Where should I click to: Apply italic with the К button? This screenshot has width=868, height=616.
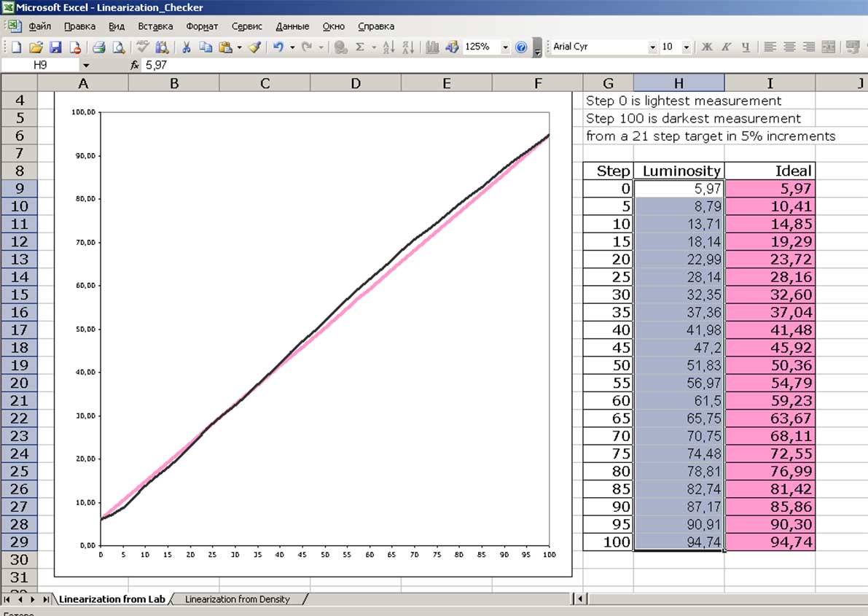[x=727, y=47]
